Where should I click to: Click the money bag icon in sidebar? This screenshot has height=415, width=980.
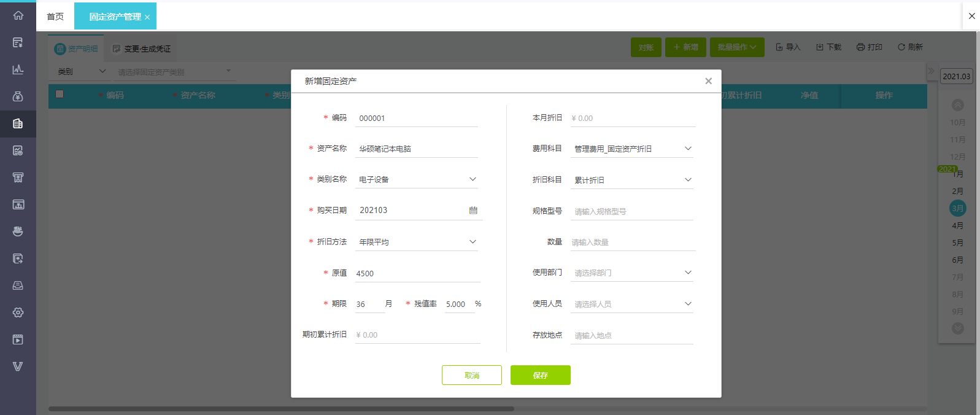pos(18,96)
